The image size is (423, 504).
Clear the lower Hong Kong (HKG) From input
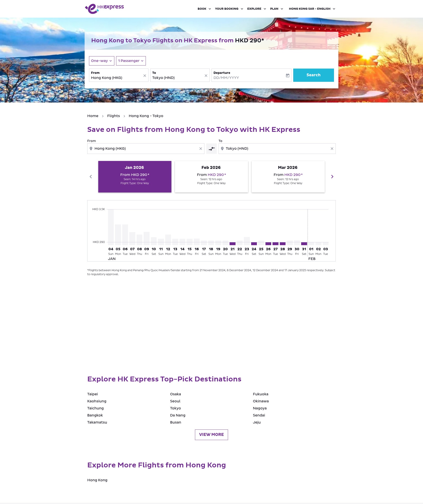tap(201, 149)
